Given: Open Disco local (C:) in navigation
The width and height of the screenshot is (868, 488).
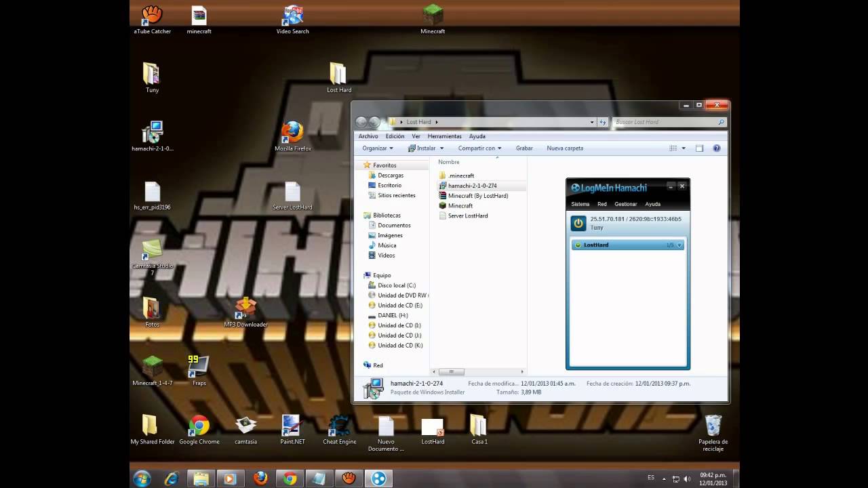Looking at the screenshot, I should pyautogui.click(x=392, y=285).
